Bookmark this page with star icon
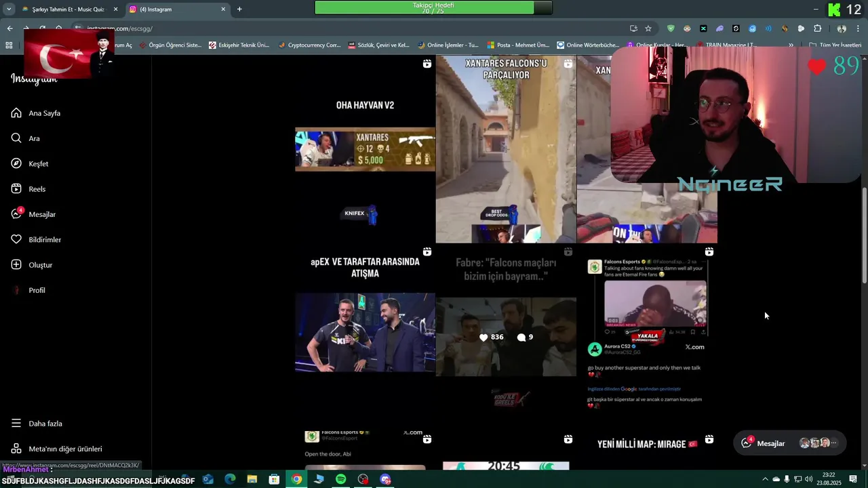Image resolution: width=868 pixels, height=488 pixels. tap(648, 28)
